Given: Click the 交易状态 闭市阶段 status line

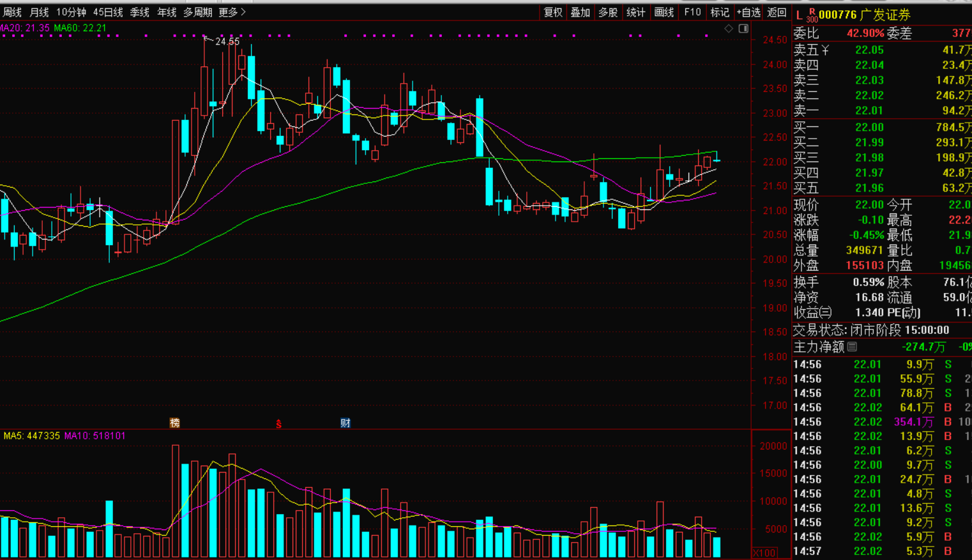Looking at the screenshot, I should pyautogui.click(x=871, y=330).
